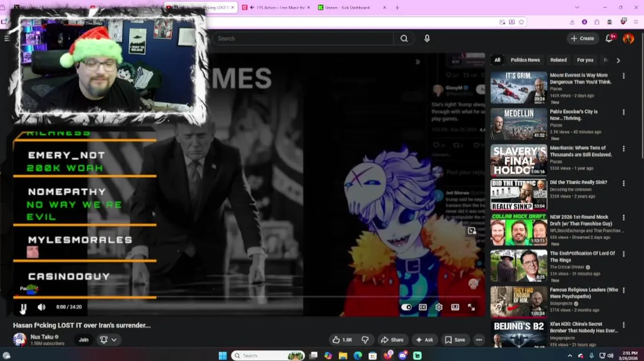Open more options for the Lord Of The Rings video
The image size is (644, 361).
point(623,254)
